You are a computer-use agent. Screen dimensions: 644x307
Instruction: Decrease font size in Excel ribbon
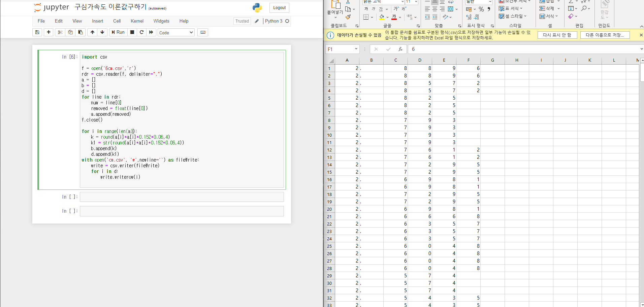tap(404, 9)
